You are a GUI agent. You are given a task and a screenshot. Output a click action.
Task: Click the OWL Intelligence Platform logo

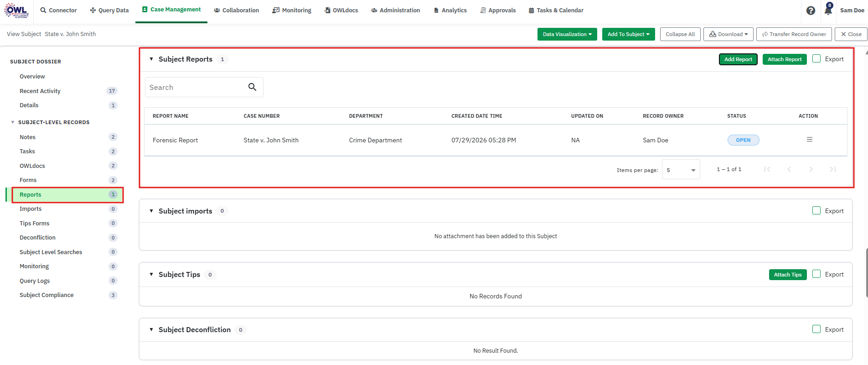(x=16, y=10)
